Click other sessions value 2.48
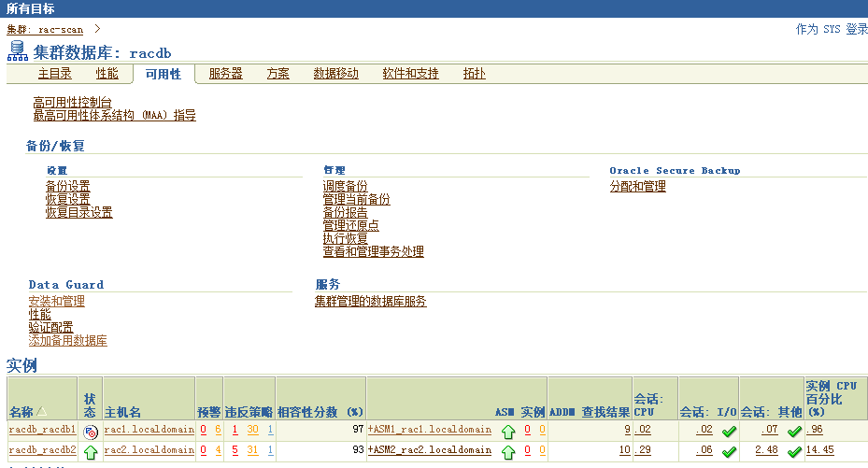Screen dimensions: 868x468 click(767, 450)
